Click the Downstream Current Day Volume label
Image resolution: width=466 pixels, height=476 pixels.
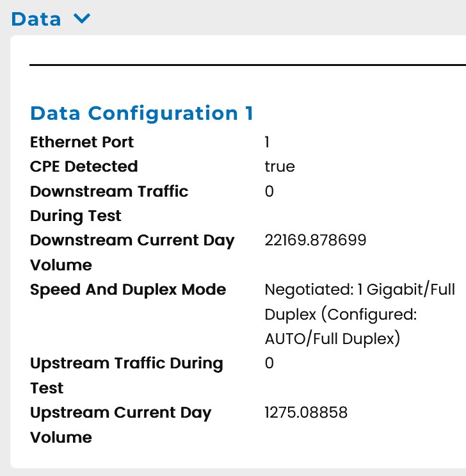click(132, 252)
